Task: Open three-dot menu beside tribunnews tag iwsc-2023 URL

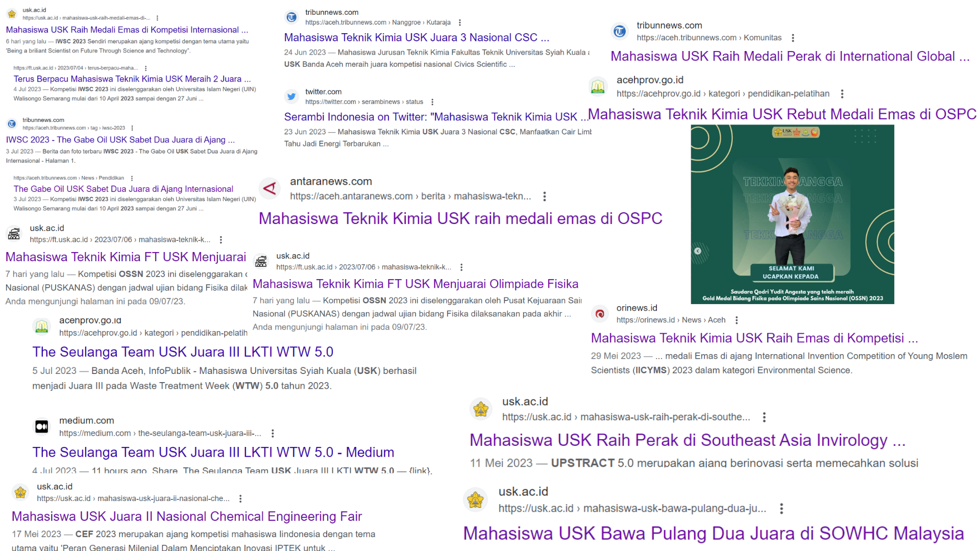Action: 132,128
